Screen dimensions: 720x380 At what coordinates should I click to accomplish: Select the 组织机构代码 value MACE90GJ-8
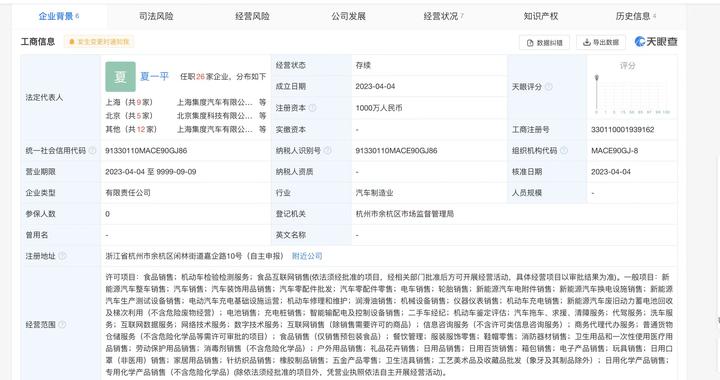[x=614, y=151]
